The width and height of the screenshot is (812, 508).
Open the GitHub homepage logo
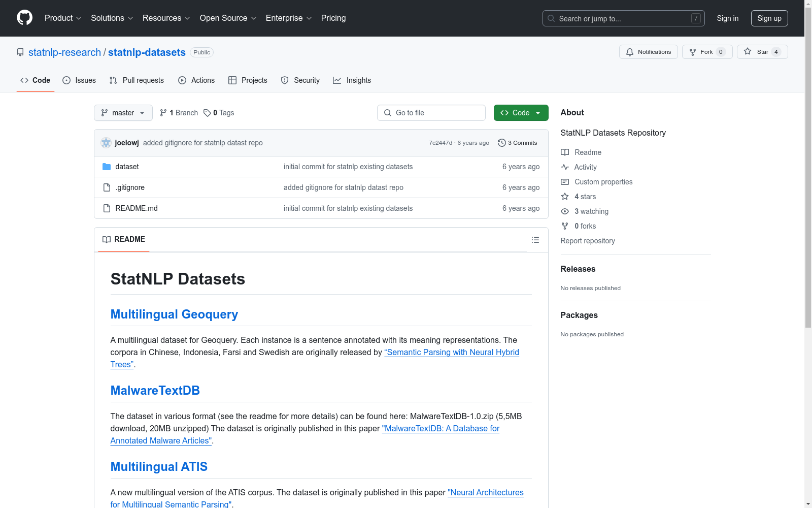tap(24, 18)
